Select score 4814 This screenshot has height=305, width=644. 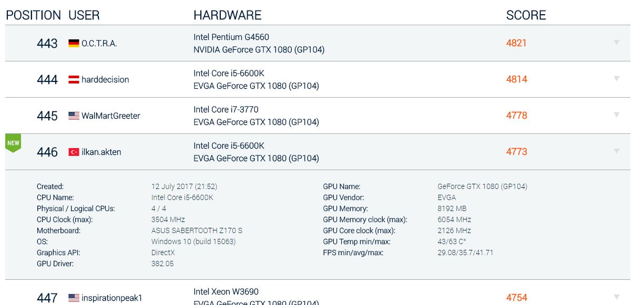517,79
